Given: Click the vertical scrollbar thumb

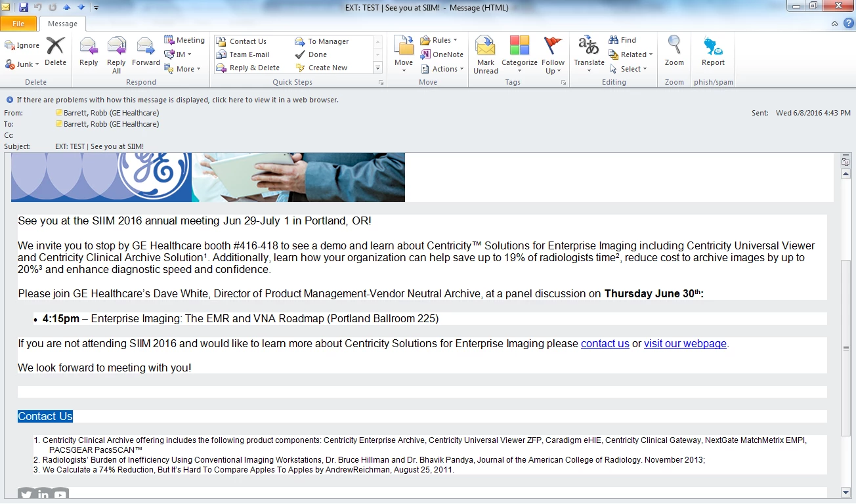Looking at the screenshot, I should click(x=846, y=348).
